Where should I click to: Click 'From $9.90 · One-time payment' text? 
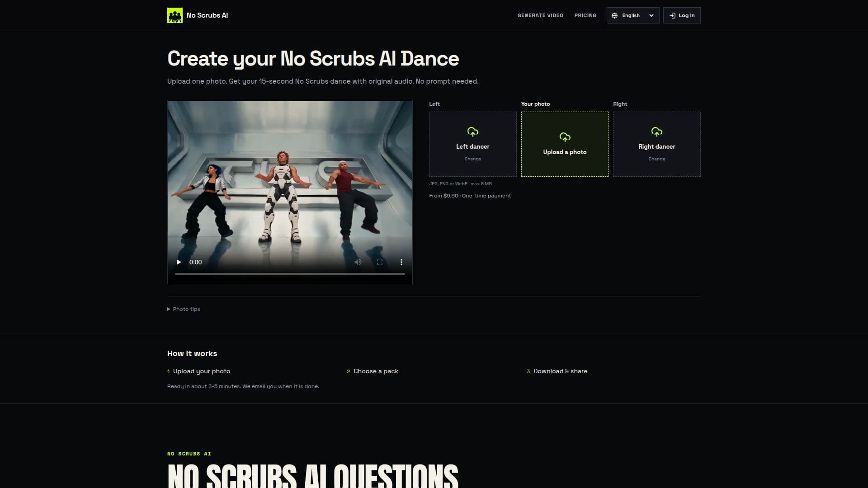coord(470,196)
